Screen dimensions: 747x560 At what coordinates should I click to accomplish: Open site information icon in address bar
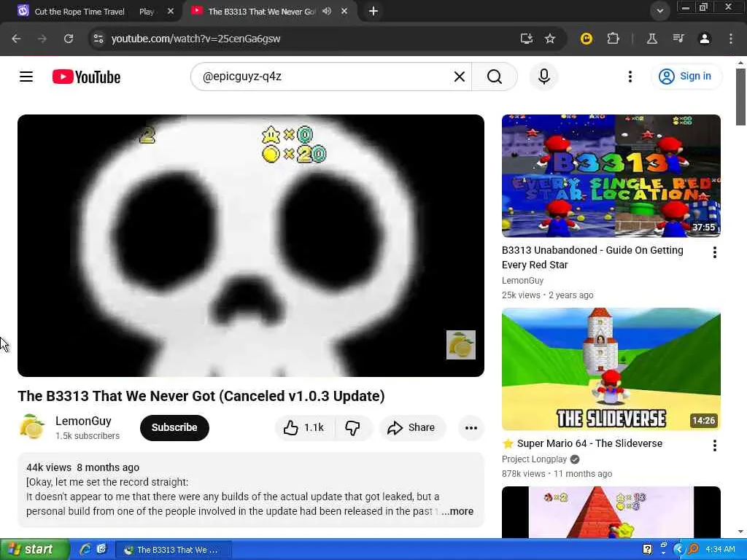click(98, 39)
